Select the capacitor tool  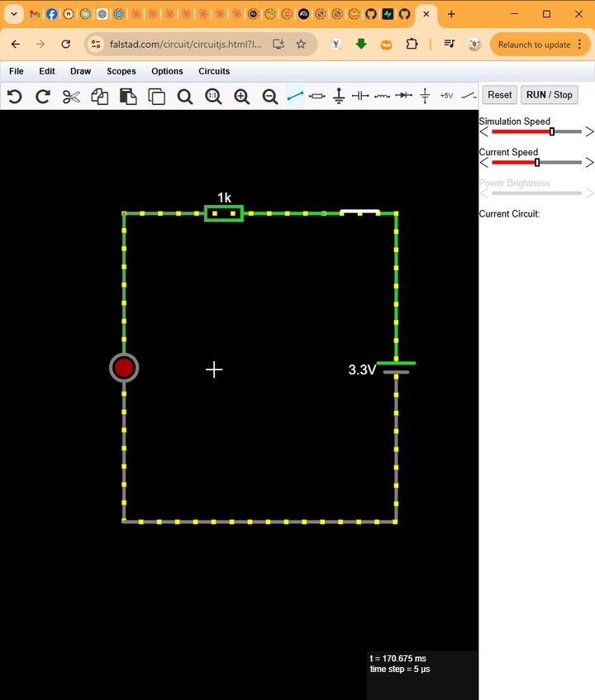coord(360,96)
